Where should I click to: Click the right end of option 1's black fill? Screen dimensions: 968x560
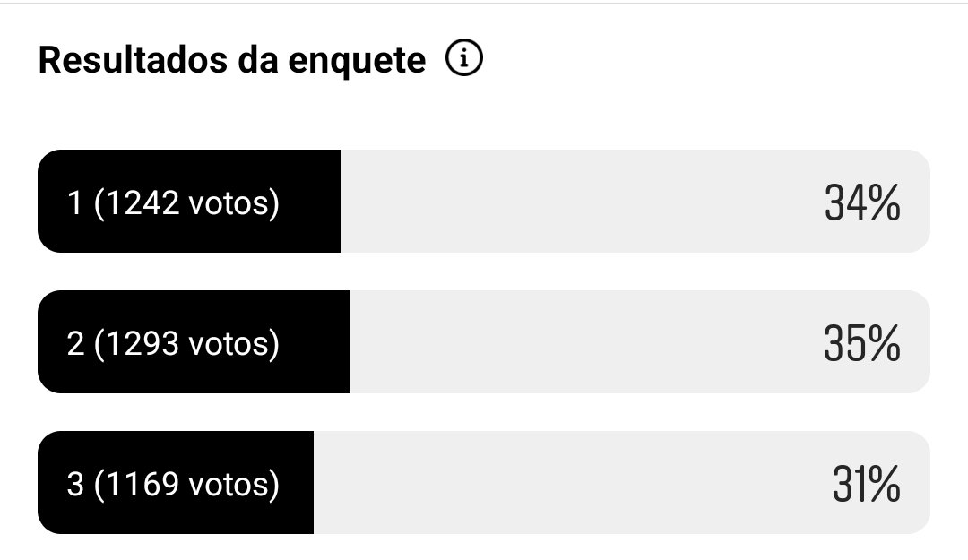(x=333, y=202)
